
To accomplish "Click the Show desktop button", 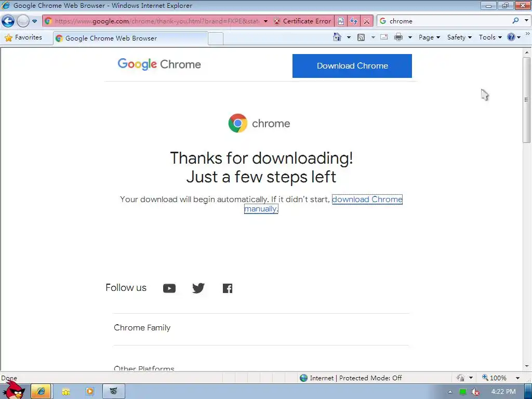I will (x=528, y=392).
